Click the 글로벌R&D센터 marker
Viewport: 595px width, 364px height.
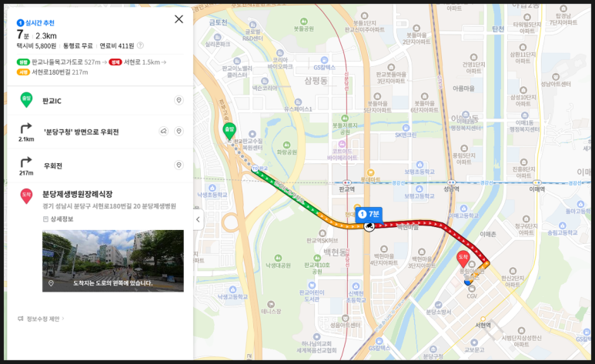click(252, 25)
